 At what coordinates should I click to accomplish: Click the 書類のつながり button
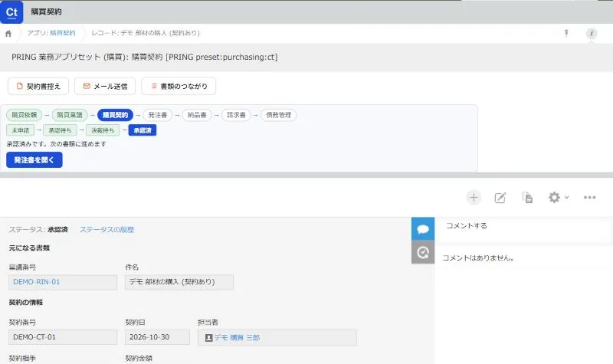click(179, 87)
